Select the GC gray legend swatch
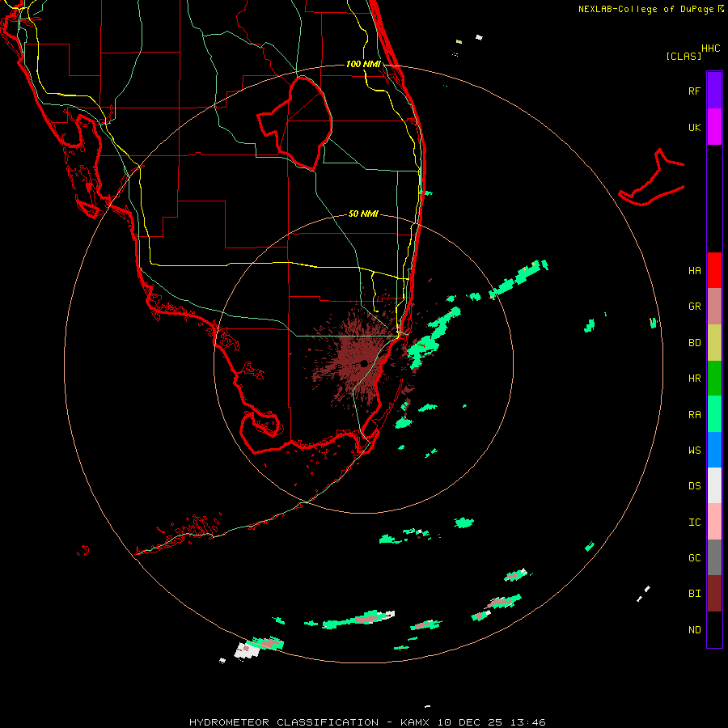 [714, 557]
